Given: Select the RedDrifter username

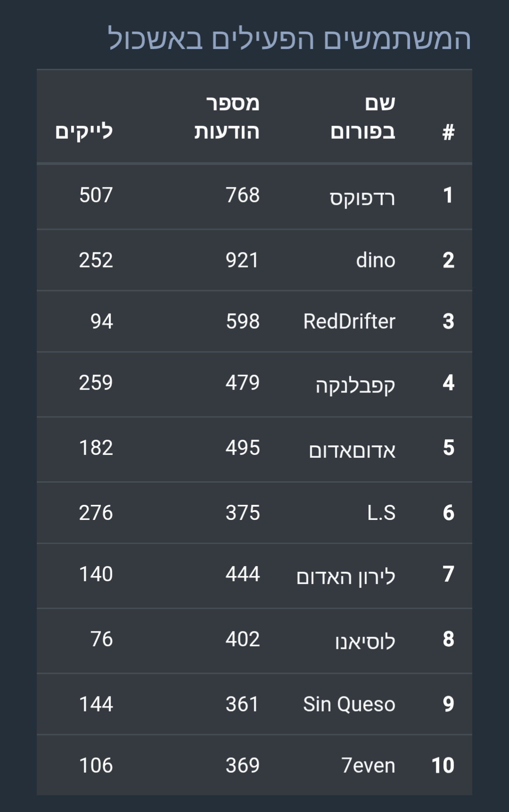Looking at the screenshot, I should tap(349, 321).
